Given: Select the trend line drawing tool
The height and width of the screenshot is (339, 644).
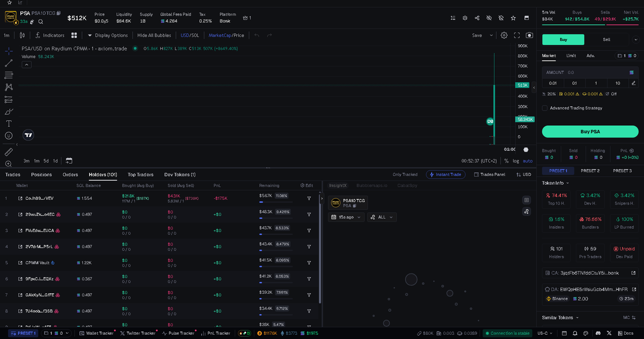Looking at the screenshot, I should (9, 63).
